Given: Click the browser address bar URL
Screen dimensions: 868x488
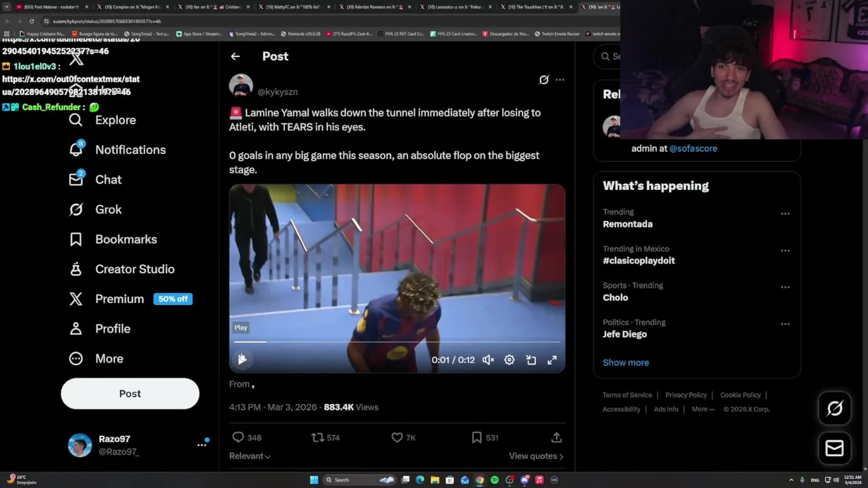Looking at the screenshot, I should [107, 21].
